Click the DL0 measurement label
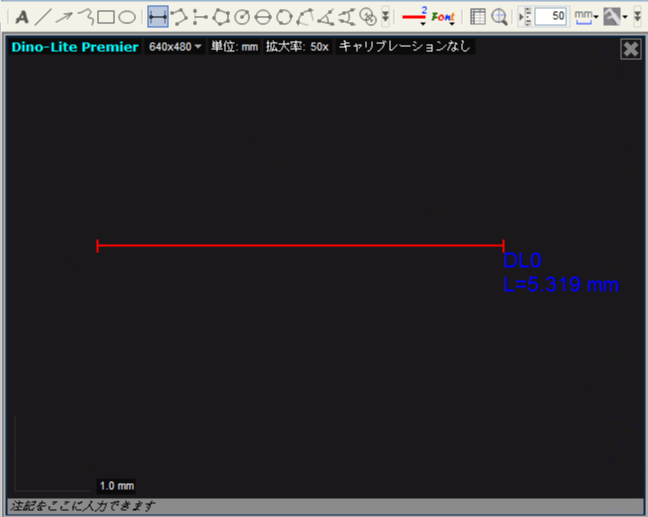Image resolution: width=648 pixels, height=517 pixels. tap(522, 260)
